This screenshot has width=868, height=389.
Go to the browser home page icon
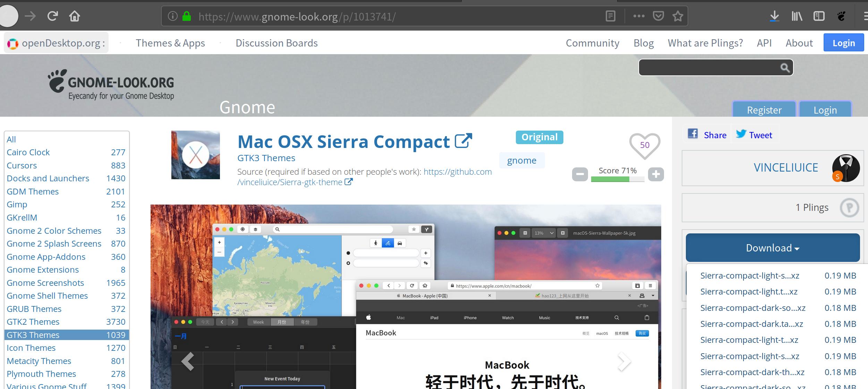click(75, 16)
